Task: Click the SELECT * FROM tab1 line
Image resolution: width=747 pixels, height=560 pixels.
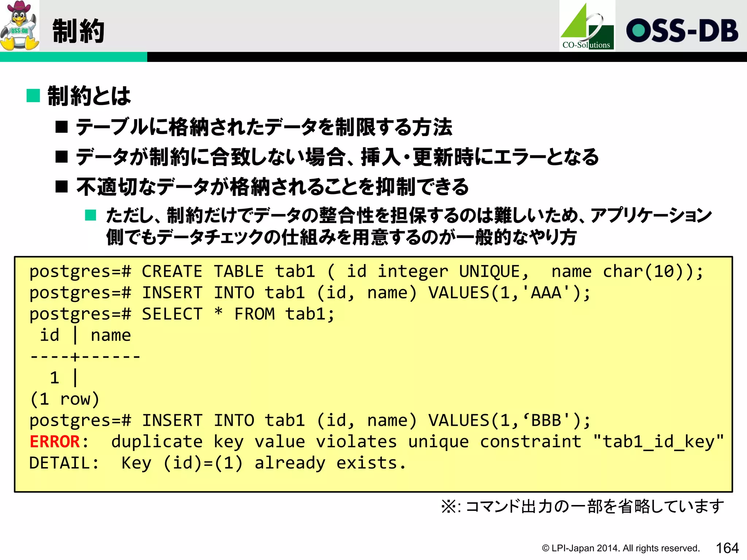Action: [182, 314]
